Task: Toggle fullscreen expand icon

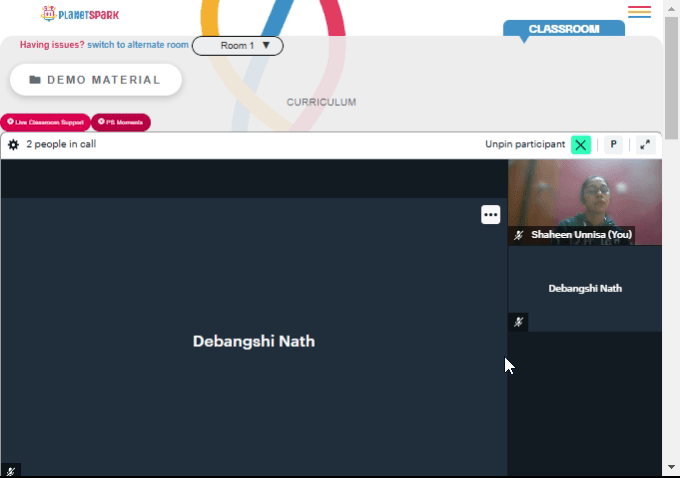Action: (x=645, y=145)
